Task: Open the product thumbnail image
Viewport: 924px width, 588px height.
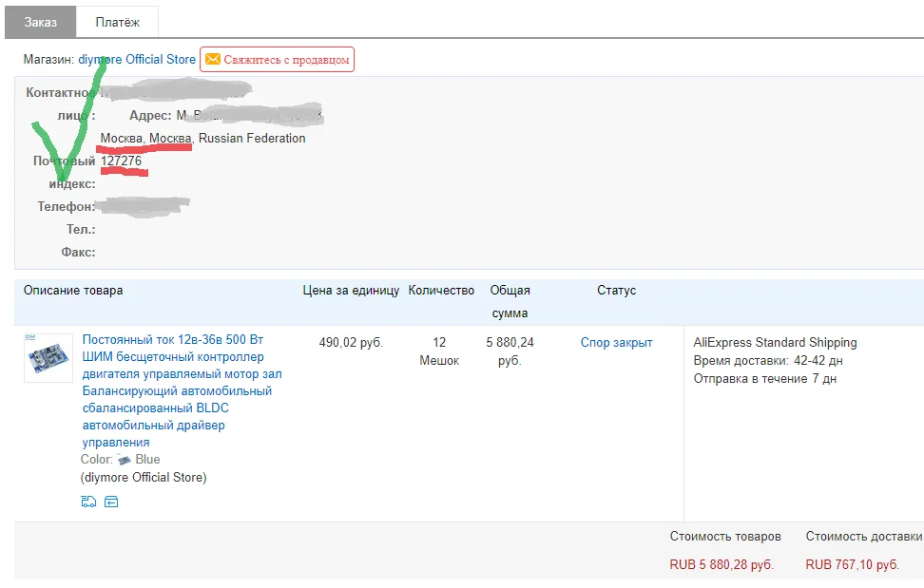Action: (x=48, y=358)
